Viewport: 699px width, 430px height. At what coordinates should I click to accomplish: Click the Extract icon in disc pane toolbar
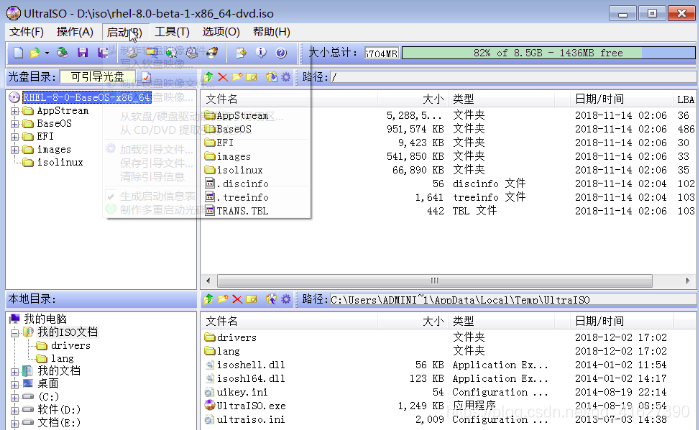pos(271,77)
